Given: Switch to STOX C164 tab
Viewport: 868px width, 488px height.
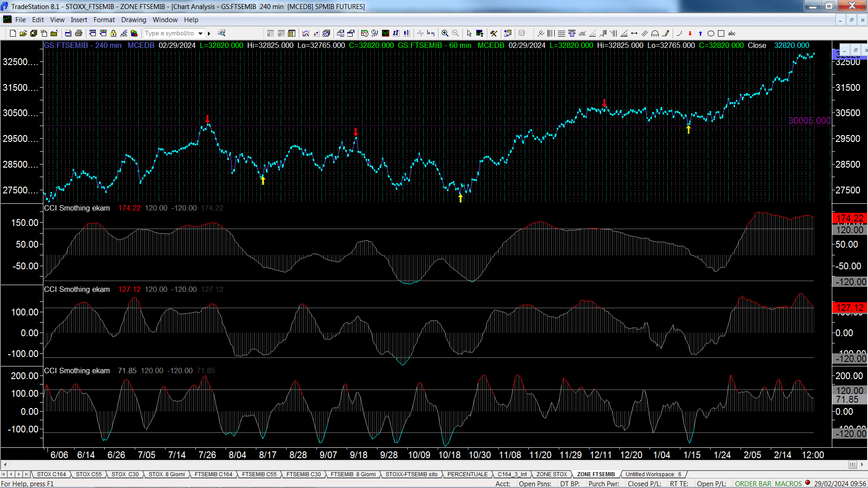Looking at the screenshot, I should (x=52, y=474).
